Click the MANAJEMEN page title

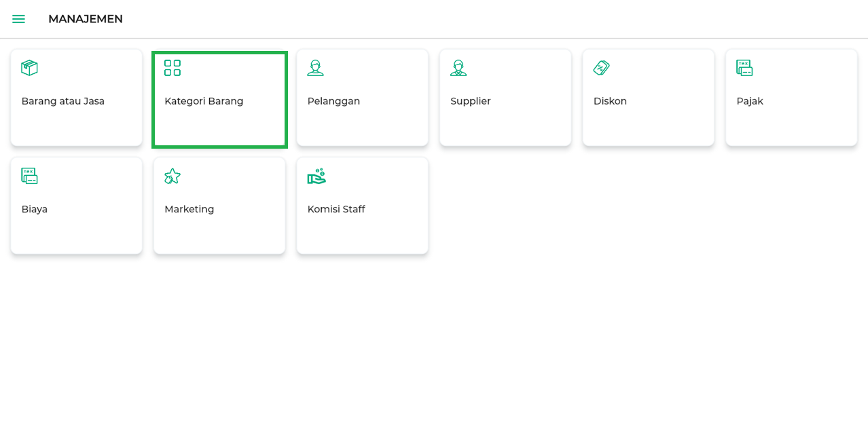point(86,19)
